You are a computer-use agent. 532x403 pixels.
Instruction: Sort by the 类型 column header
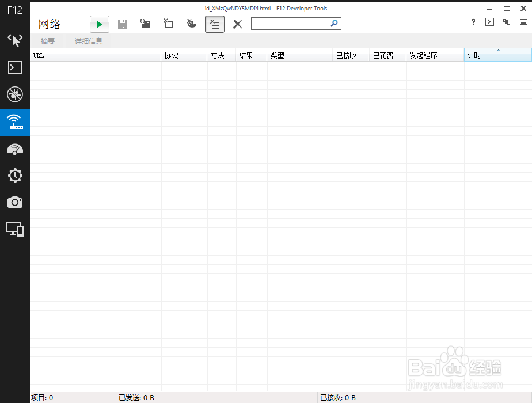click(300, 55)
